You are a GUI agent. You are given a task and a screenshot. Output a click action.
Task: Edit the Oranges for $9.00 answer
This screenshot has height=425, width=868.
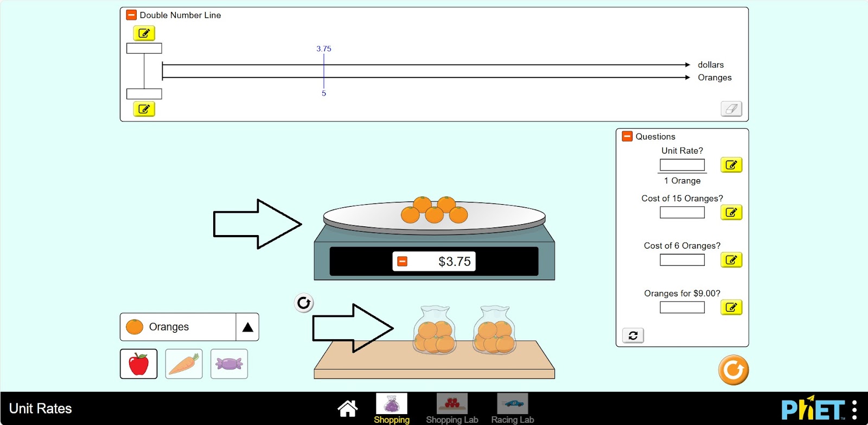pyautogui.click(x=731, y=308)
